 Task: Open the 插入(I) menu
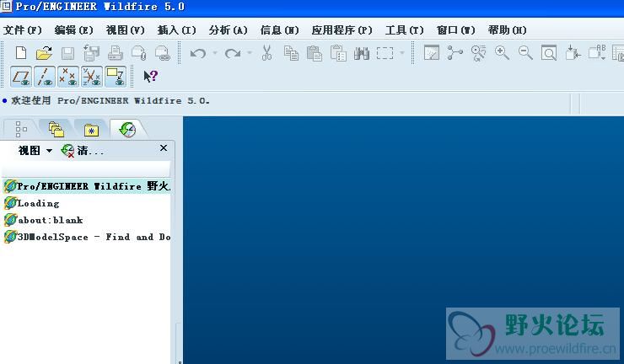[x=177, y=29]
